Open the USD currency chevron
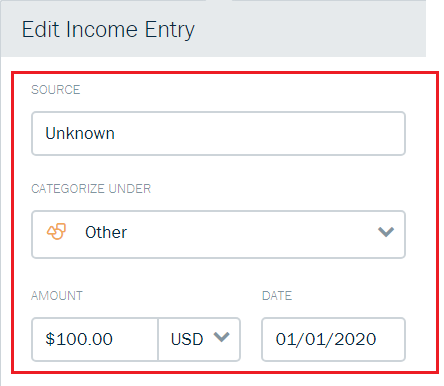Screen dimensions: 444x386 coord(222,337)
